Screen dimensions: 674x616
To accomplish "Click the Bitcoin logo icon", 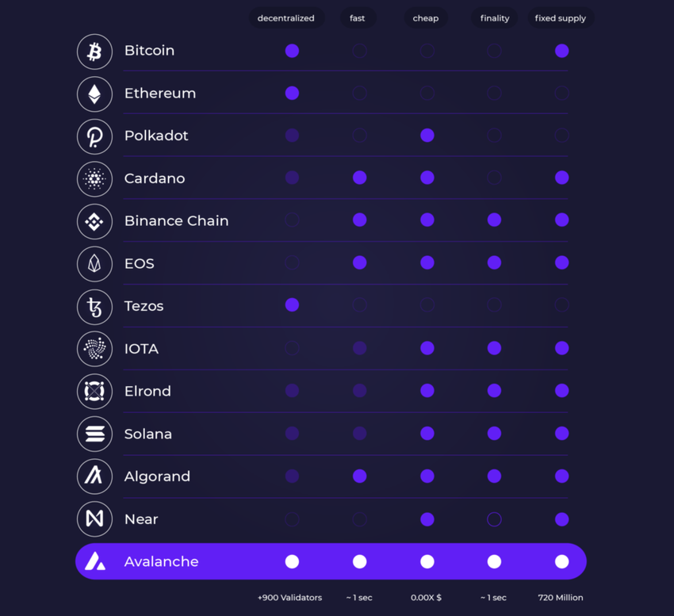I will tap(94, 52).
